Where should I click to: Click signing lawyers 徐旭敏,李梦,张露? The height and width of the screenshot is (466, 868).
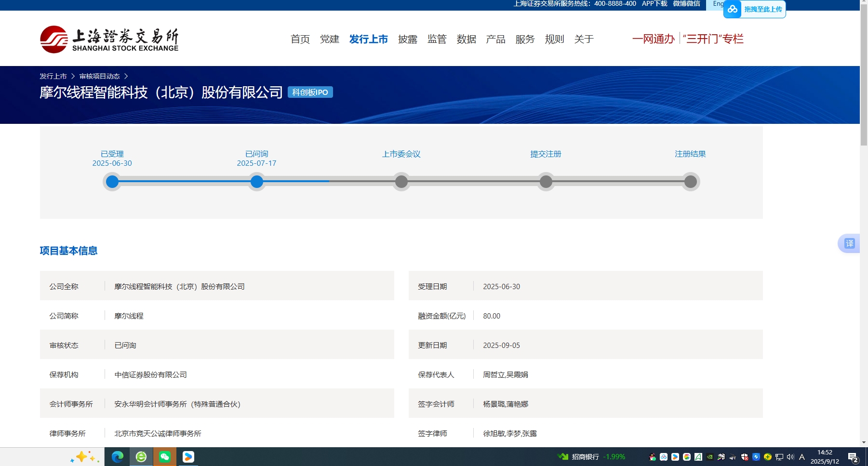[510, 433]
